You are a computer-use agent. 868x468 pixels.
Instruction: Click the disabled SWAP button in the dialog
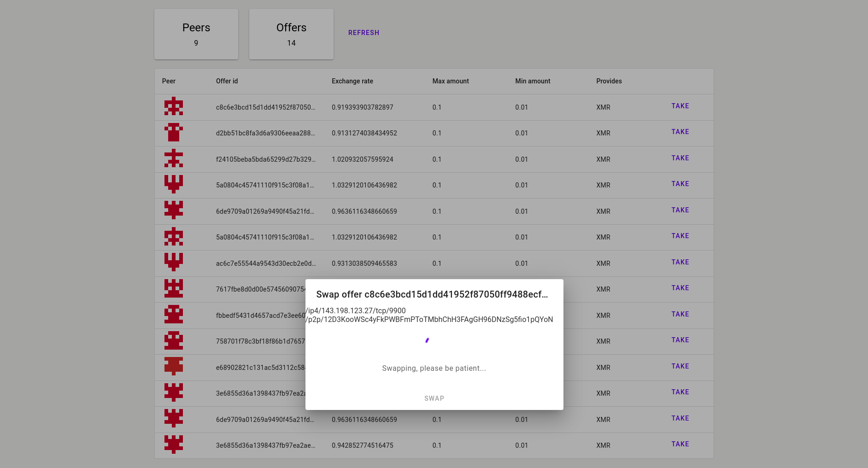tap(434, 398)
